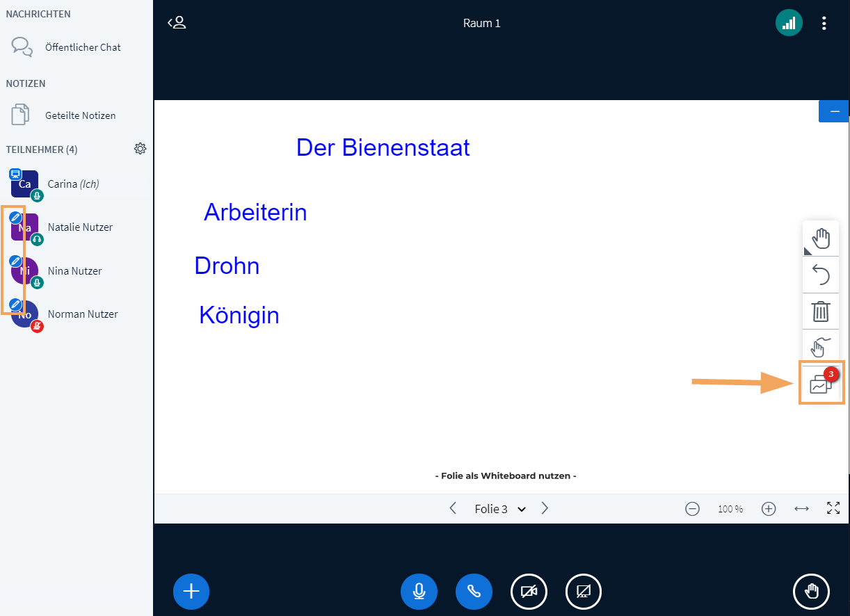The height and width of the screenshot is (616, 850).
Task: Open Öffentlicher Chat
Action: [83, 47]
